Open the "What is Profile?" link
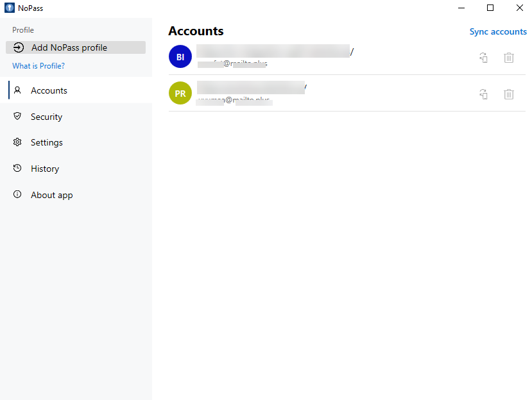The height and width of the screenshot is (400, 532). point(39,66)
